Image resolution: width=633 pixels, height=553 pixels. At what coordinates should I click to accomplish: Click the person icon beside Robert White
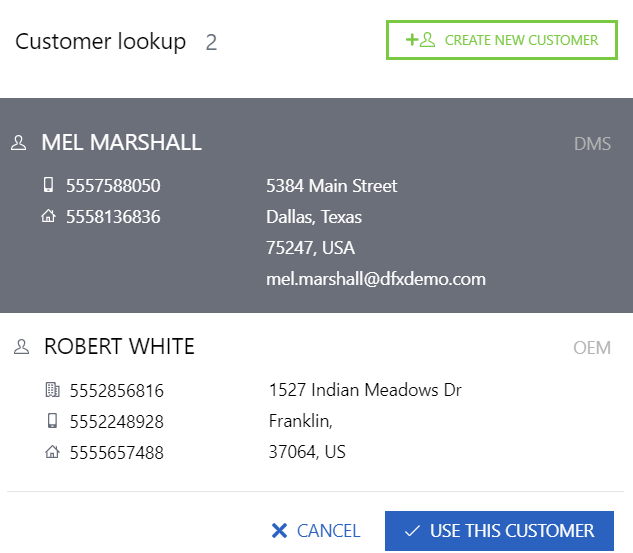pos(21,348)
